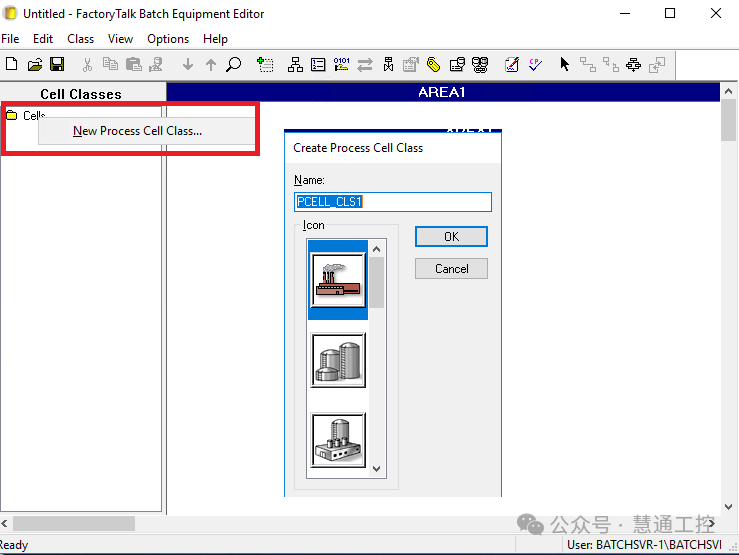This screenshot has width=739, height=555.
Task: Select the storage silos icon thumbnail
Action: [338, 360]
